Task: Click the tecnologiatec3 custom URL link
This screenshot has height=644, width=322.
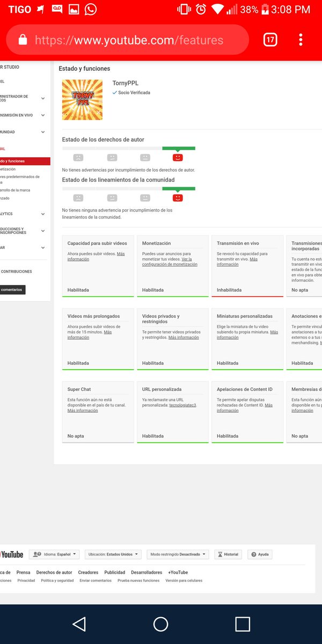Action: 182,405
